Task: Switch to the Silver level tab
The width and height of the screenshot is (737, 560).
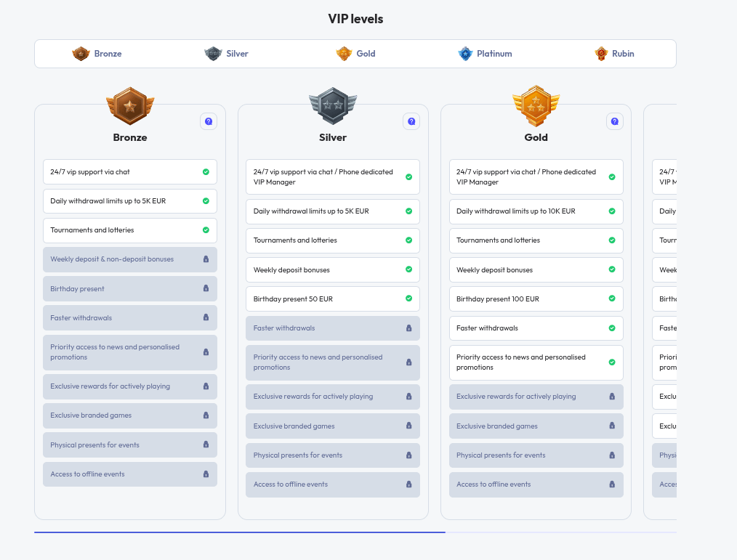Action: tap(227, 54)
